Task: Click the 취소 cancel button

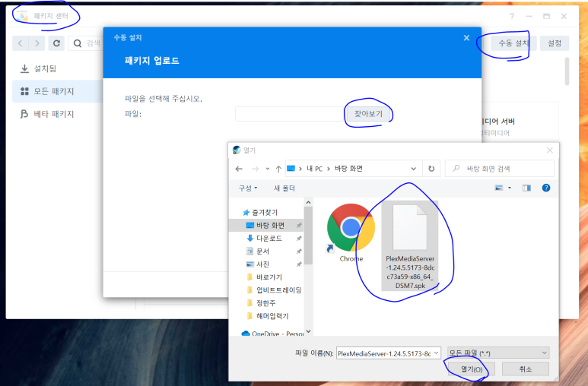Action: (526, 369)
